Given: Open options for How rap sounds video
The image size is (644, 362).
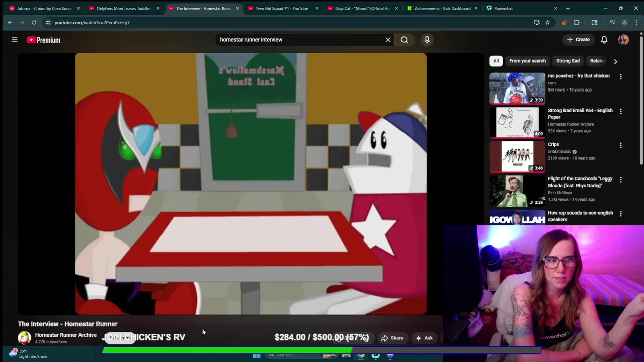Looking at the screenshot, I should pos(621,214).
